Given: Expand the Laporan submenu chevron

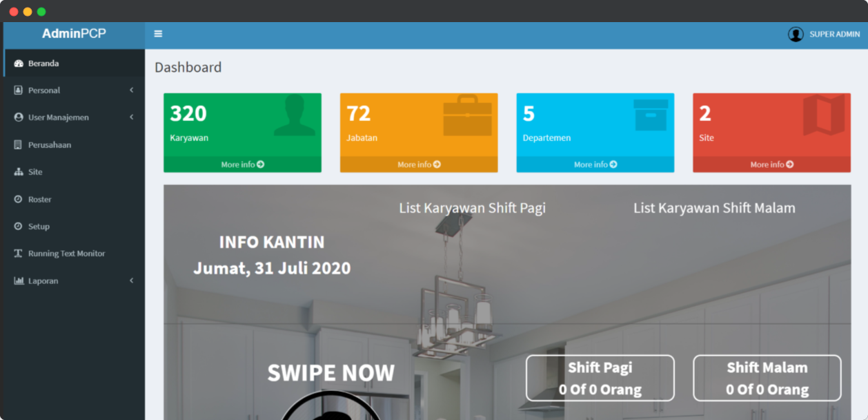Looking at the screenshot, I should [x=131, y=281].
